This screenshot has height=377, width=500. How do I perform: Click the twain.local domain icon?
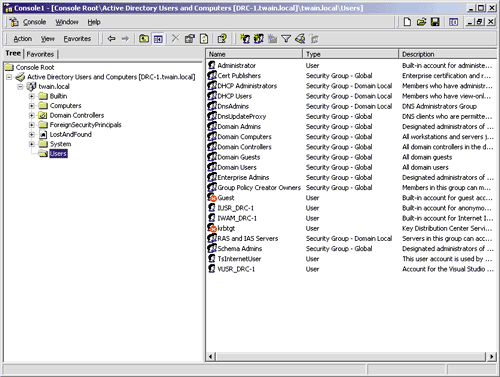coord(31,87)
